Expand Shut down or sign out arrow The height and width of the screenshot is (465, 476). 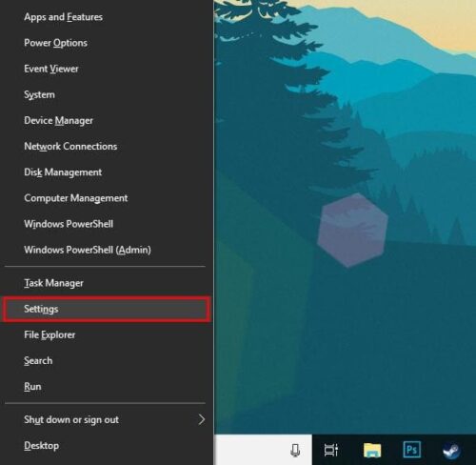tap(201, 419)
